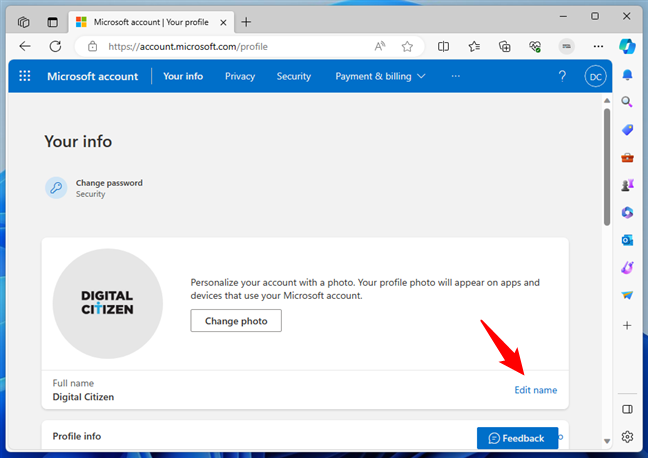Select the Your info tab
This screenshot has width=648, height=458.
pos(183,76)
